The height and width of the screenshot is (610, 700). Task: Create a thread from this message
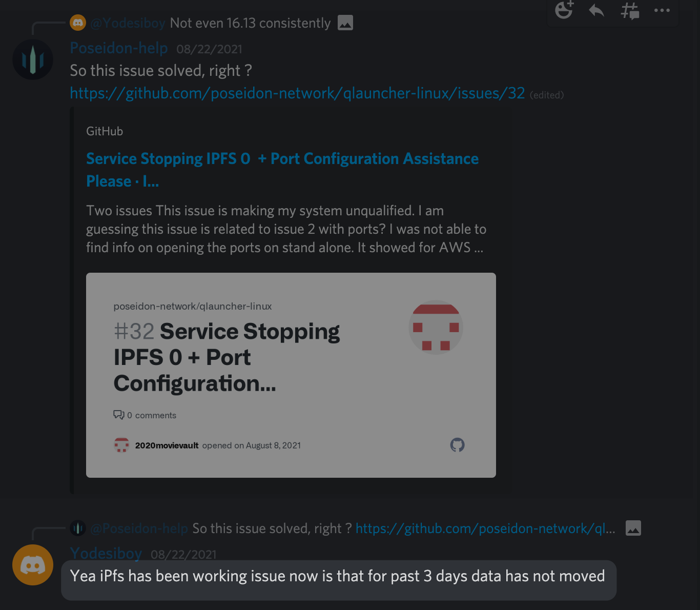tap(629, 11)
